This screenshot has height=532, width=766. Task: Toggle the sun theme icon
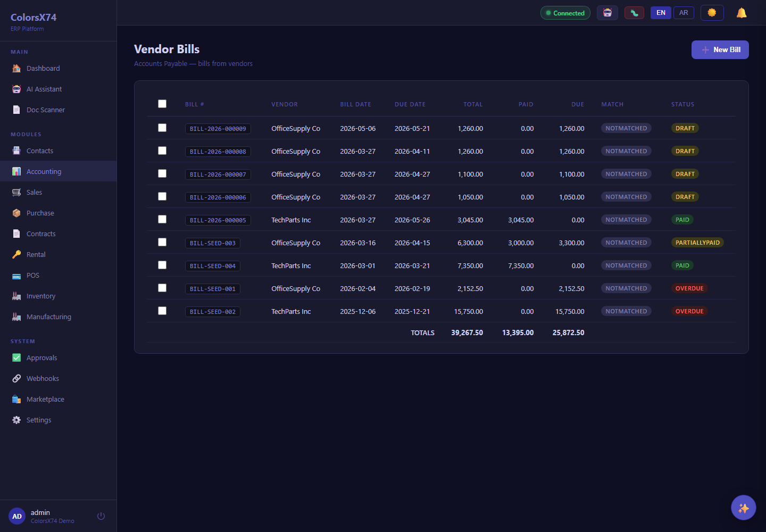tap(712, 13)
